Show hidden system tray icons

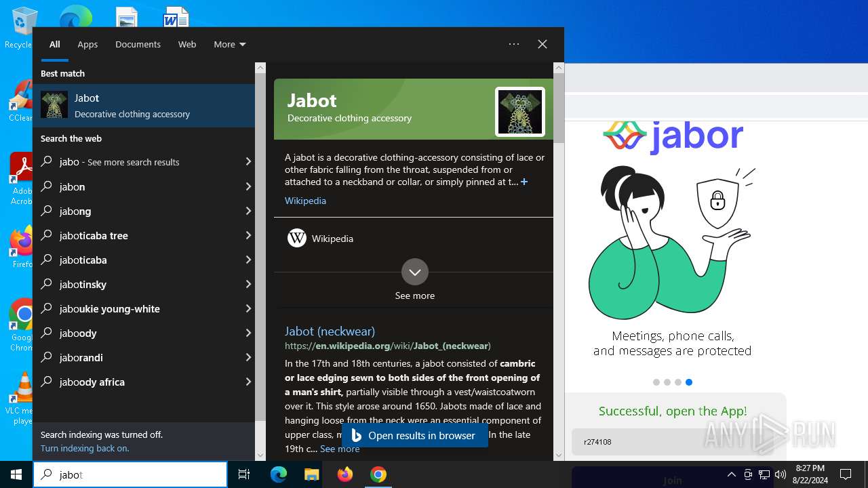point(732,474)
